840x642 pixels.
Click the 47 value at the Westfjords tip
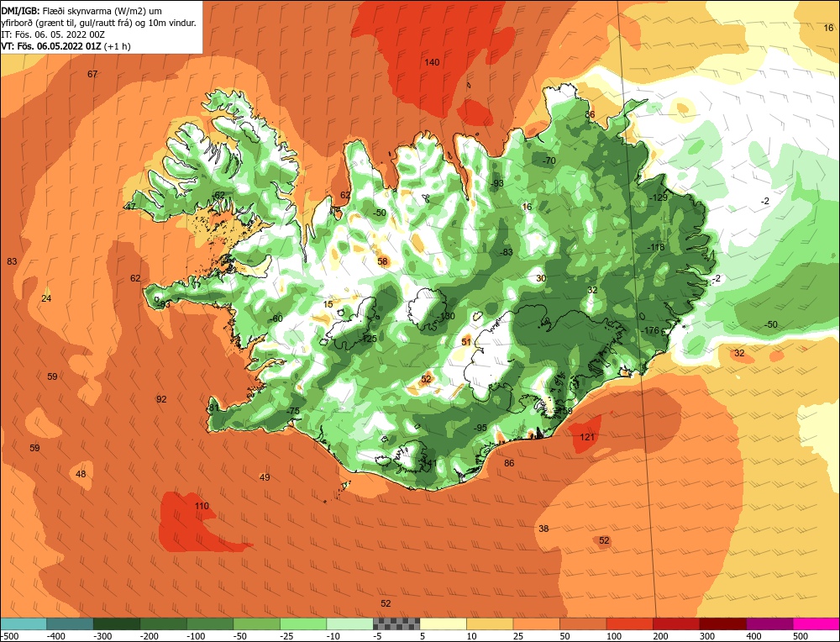(x=131, y=207)
